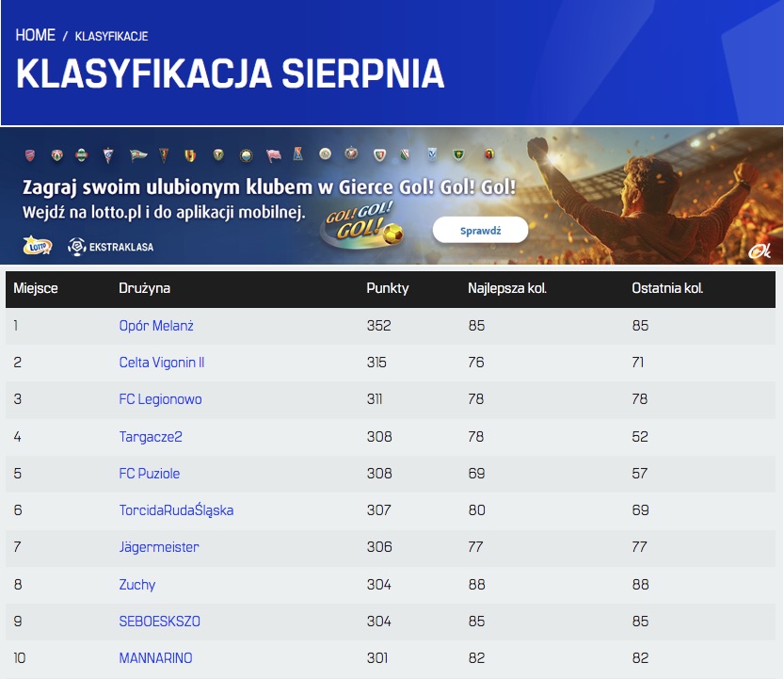
Task: Open the FC Legionowo team link
Action: coord(160,399)
